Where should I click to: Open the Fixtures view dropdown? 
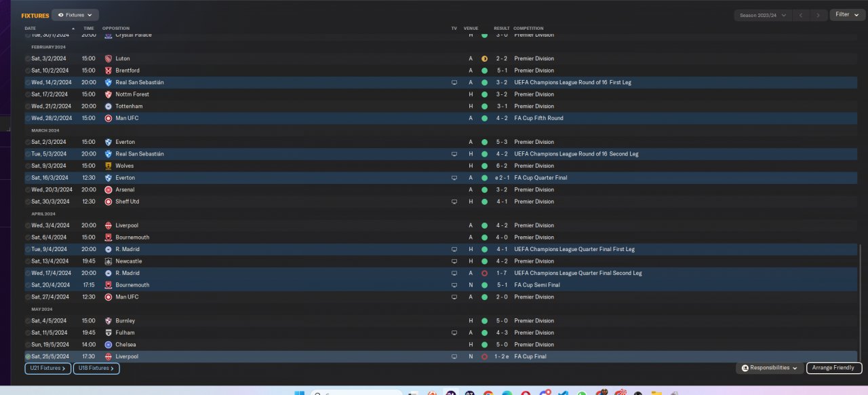[75, 15]
